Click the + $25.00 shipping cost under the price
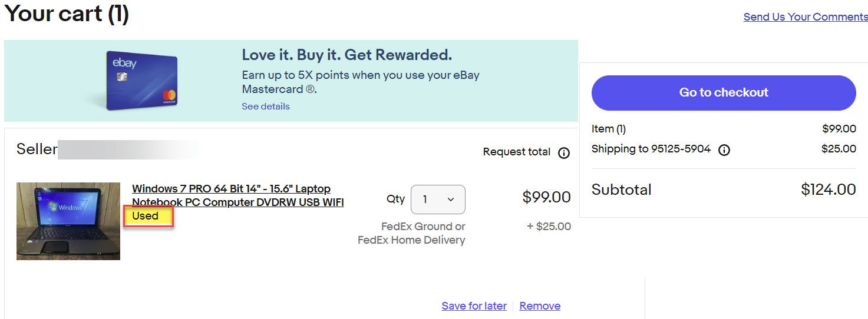868x319 pixels. pyautogui.click(x=549, y=227)
